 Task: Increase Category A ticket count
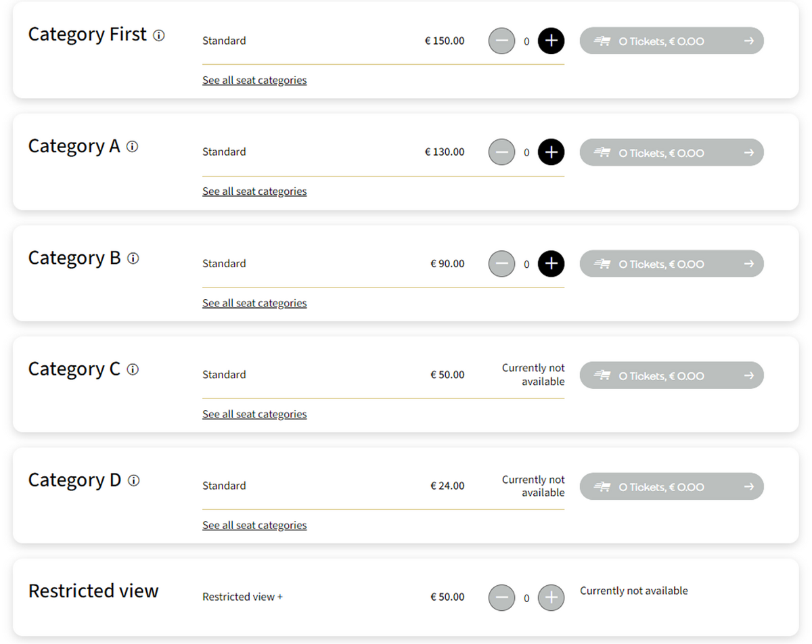[x=551, y=152]
